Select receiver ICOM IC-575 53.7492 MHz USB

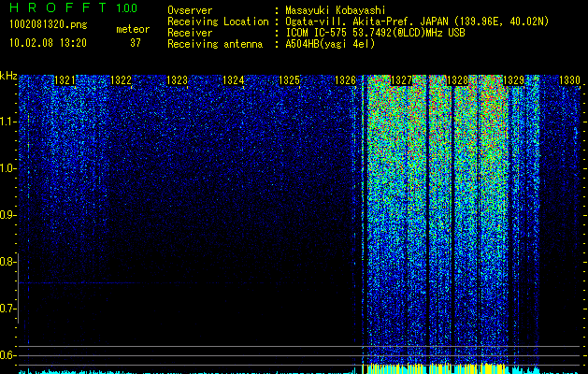point(375,33)
